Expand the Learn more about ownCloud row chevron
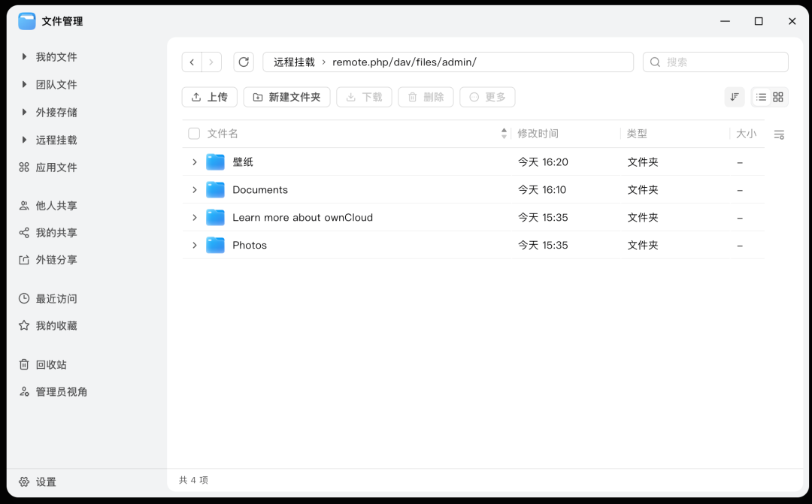Screen dimensions: 812x504 pyautogui.click(x=195, y=217)
